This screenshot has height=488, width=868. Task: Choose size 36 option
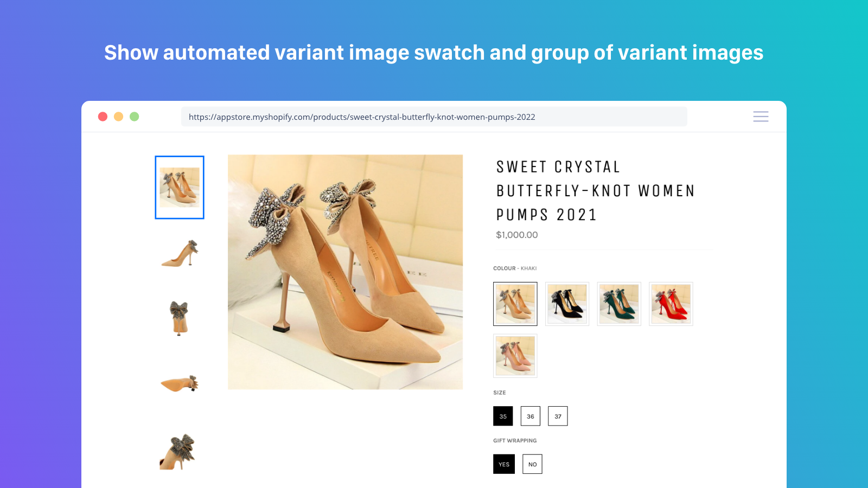click(x=531, y=416)
